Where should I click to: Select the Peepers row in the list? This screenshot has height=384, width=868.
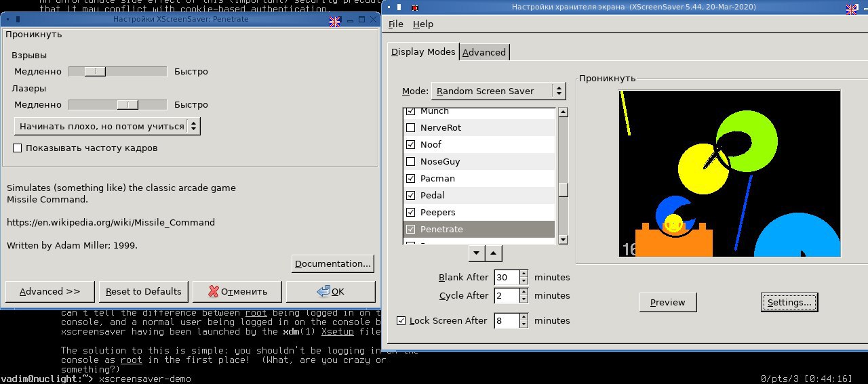tap(479, 212)
